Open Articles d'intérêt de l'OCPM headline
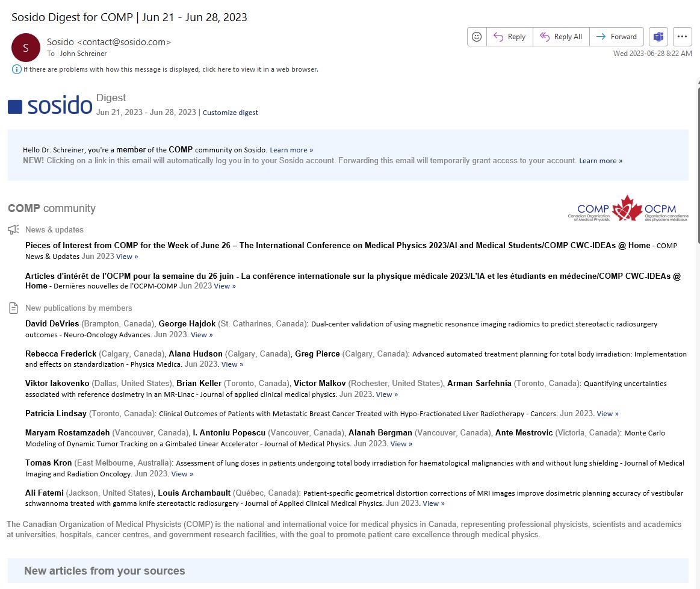 click(353, 281)
